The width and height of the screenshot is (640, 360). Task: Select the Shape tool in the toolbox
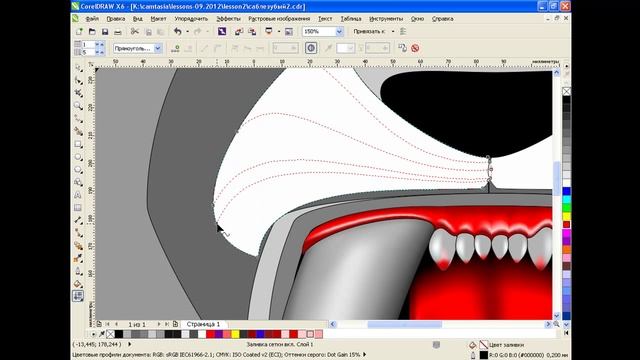pyautogui.click(x=78, y=80)
